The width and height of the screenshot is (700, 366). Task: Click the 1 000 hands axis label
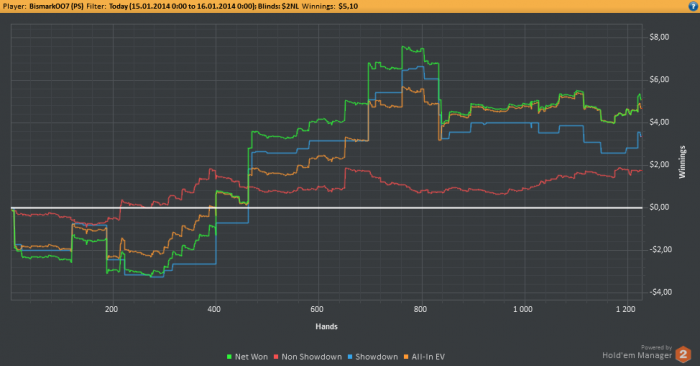pos(523,309)
